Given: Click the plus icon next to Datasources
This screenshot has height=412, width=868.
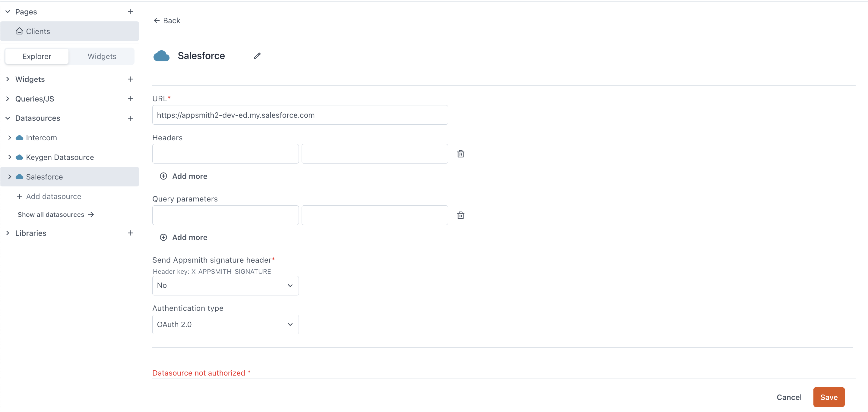Looking at the screenshot, I should click(131, 118).
